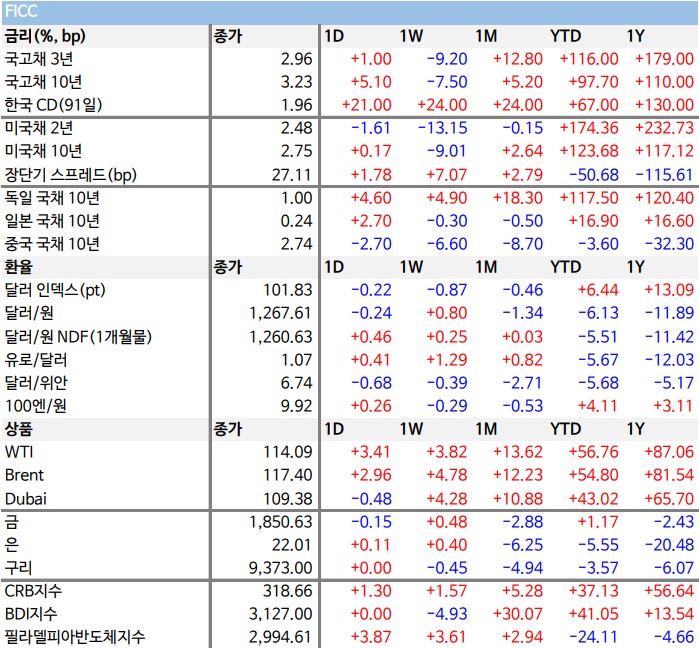This screenshot has width=699, height=648.
Task: Select 국고채 3년 YTD value +116.00
Action: pyautogui.click(x=589, y=59)
